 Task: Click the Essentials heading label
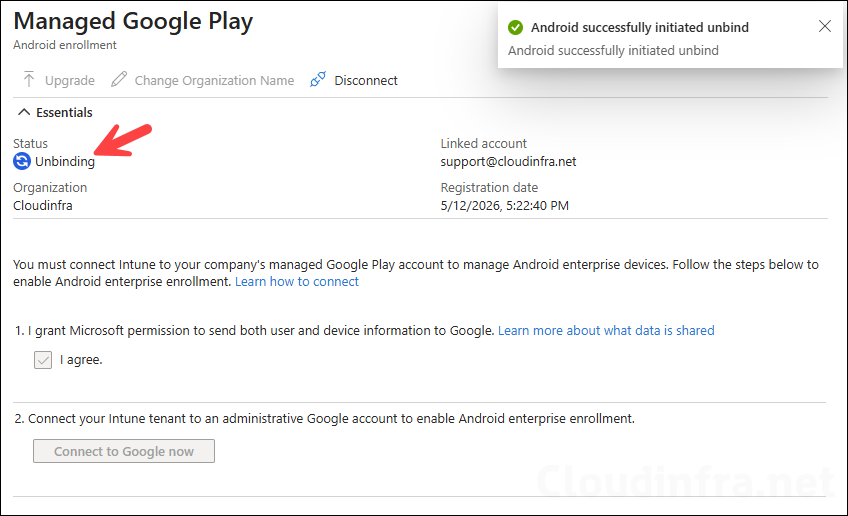(64, 113)
